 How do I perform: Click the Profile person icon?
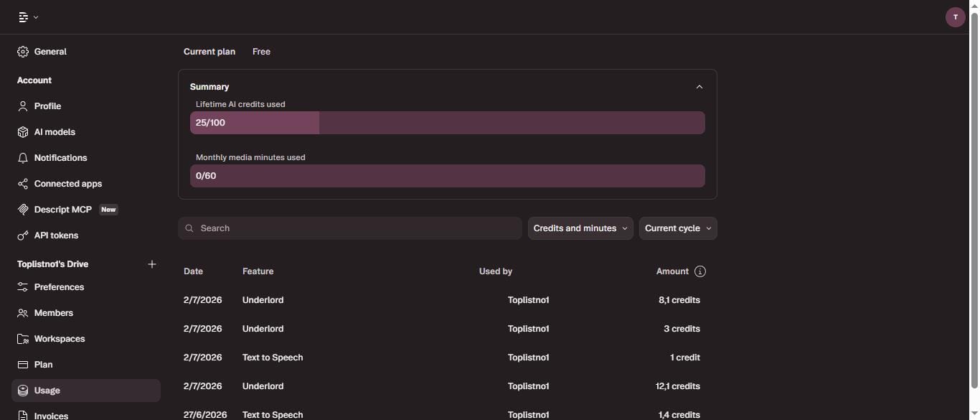[x=23, y=106]
